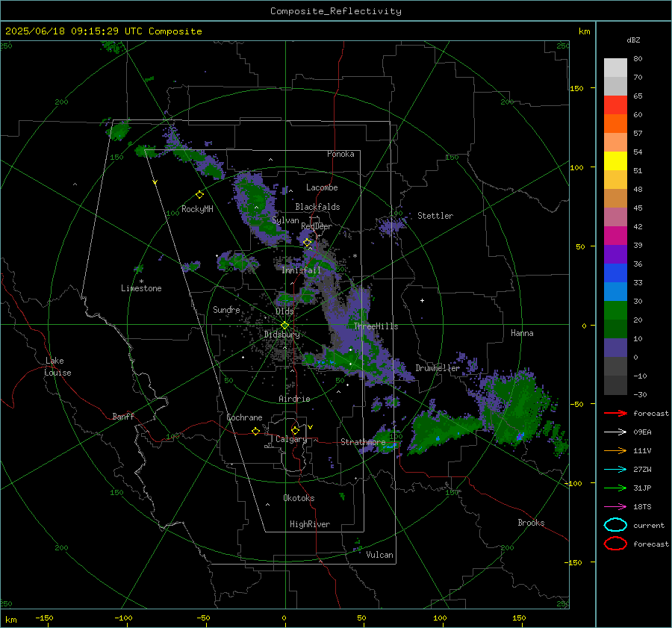This screenshot has height=628, width=672.
Task: Click the Cochrane label
Action: click(x=244, y=417)
